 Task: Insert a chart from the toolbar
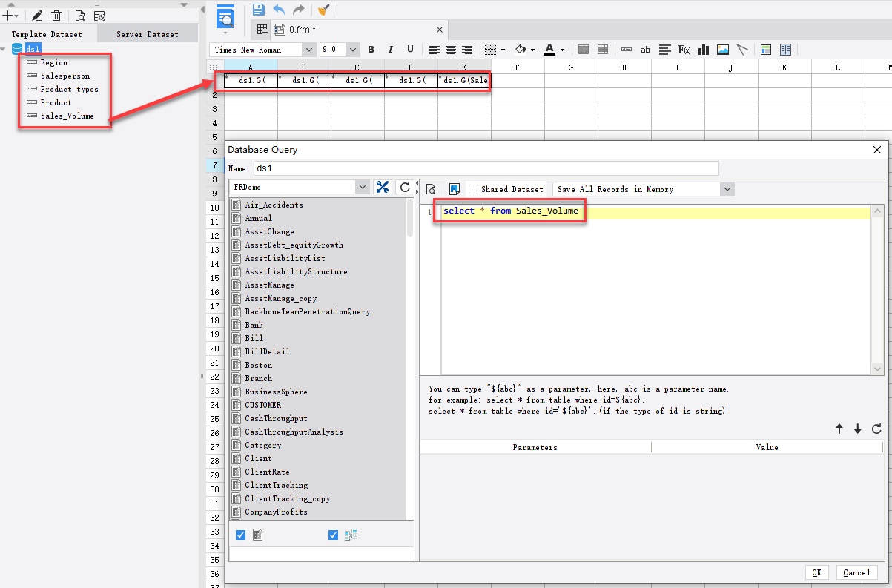coord(703,50)
